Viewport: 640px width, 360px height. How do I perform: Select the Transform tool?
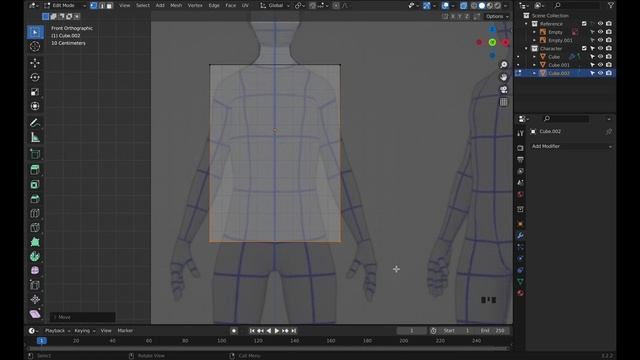point(35,106)
